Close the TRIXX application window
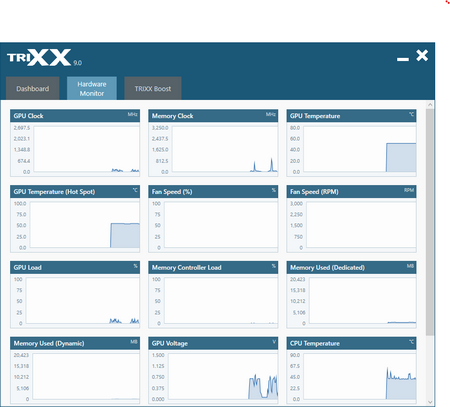Viewport: 450px width, 407px height. coord(422,55)
